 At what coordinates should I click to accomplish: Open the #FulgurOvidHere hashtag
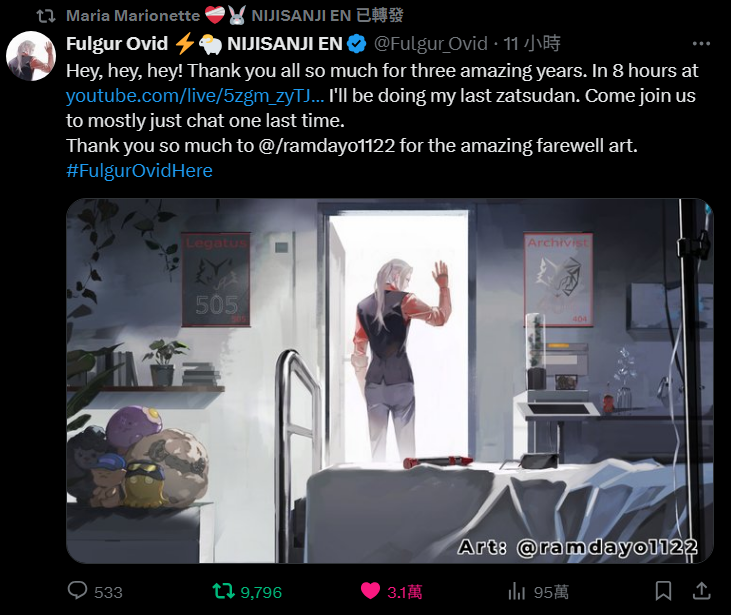tap(139, 171)
